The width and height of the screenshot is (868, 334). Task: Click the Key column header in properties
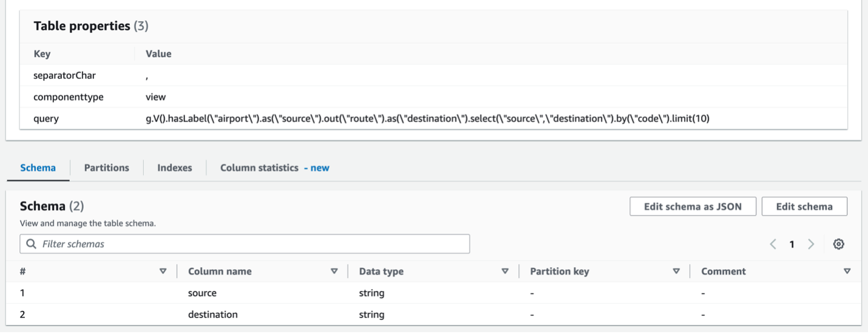[42, 54]
